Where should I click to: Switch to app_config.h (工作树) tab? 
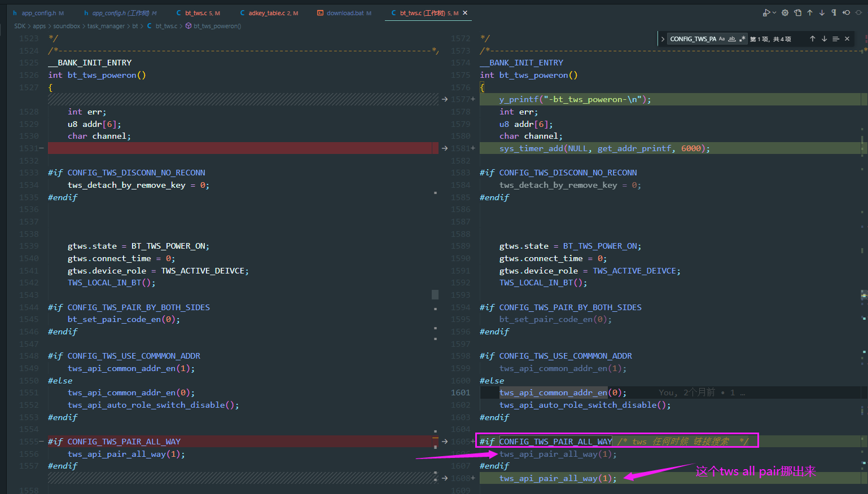(120, 13)
